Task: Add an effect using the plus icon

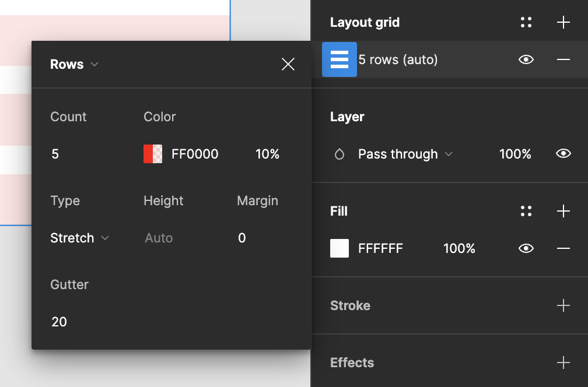Action: click(563, 363)
